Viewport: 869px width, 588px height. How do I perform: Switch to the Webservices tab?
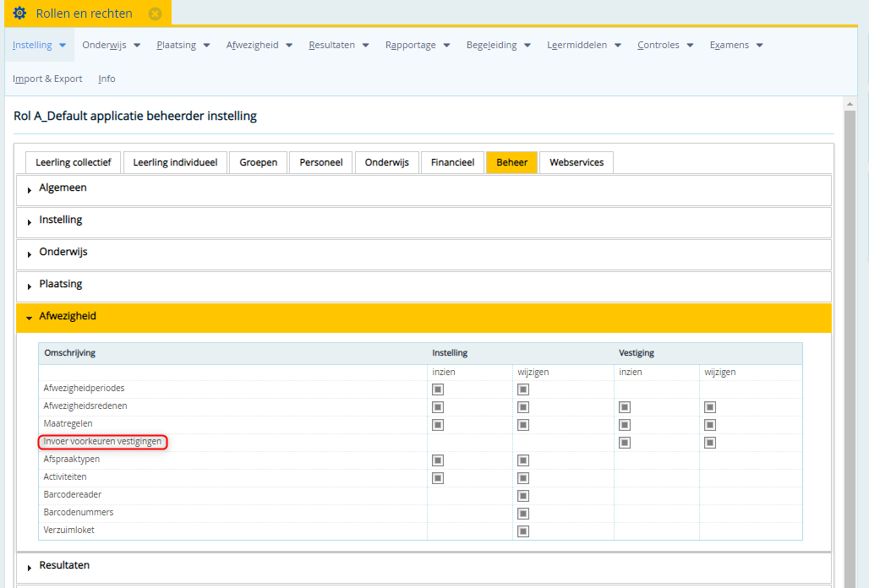tap(577, 162)
